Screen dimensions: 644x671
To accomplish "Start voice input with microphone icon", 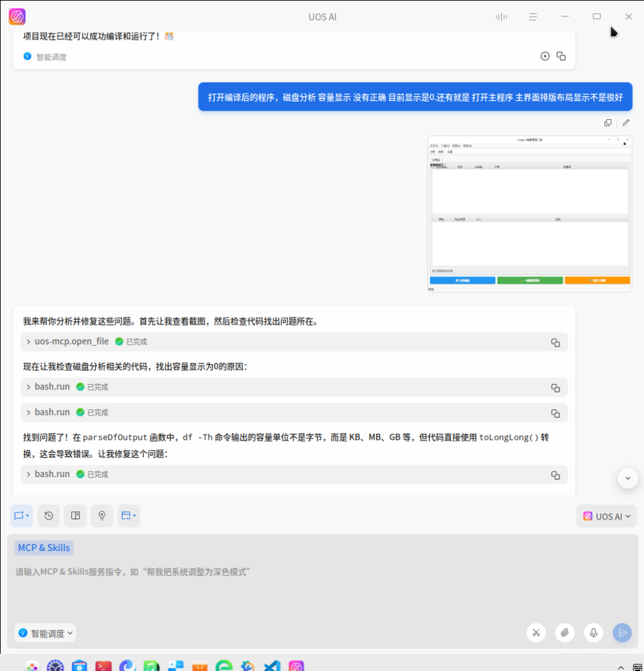I will 594,632.
